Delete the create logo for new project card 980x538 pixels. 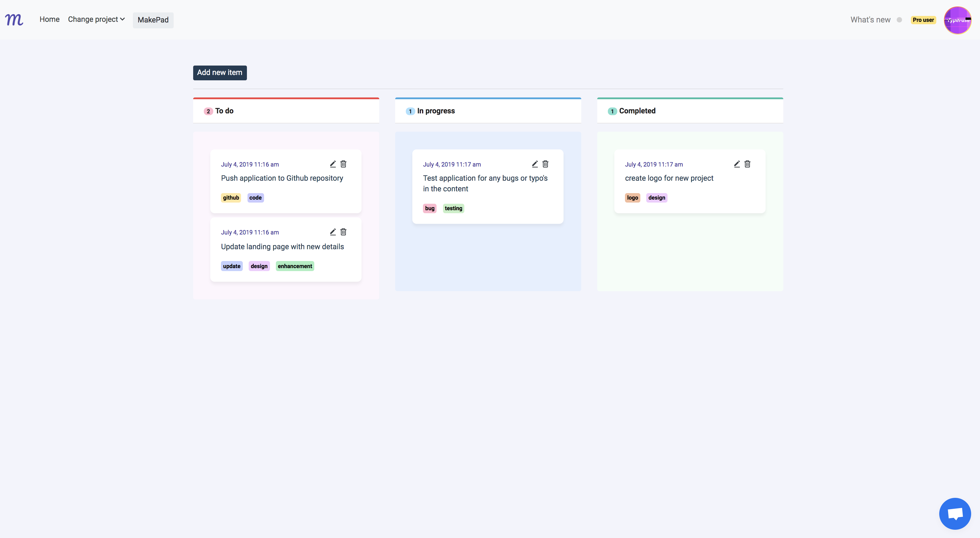(x=747, y=164)
